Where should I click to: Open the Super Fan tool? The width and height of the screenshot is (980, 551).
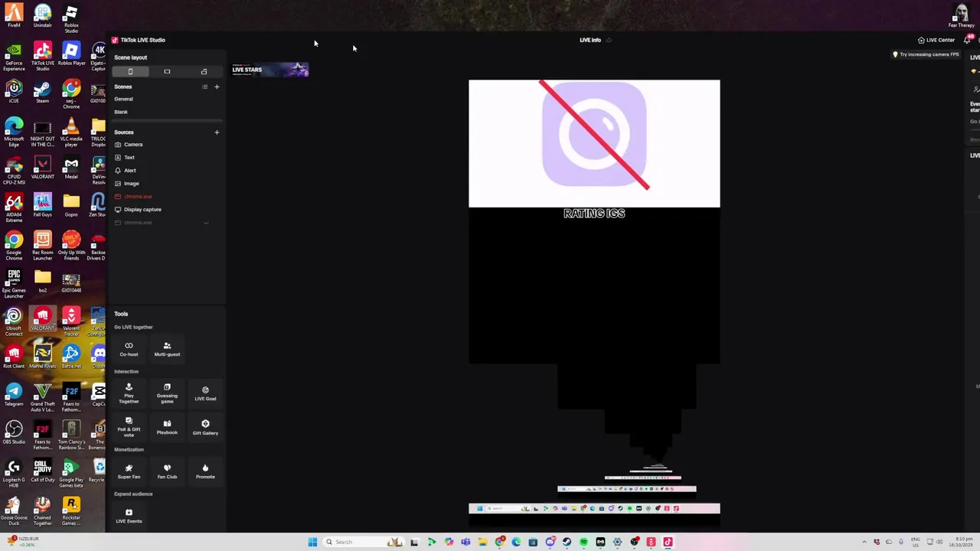pos(129,471)
